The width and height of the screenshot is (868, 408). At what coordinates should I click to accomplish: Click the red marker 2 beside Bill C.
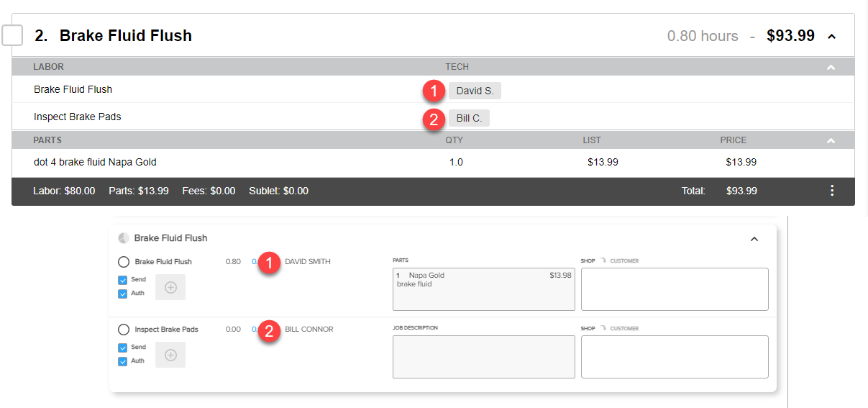(x=434, y=119)
